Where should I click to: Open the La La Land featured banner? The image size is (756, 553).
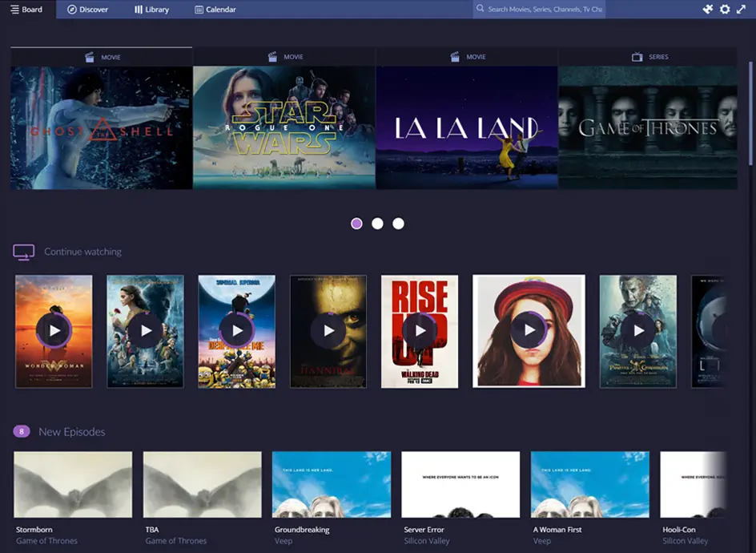tap(467, 127)
